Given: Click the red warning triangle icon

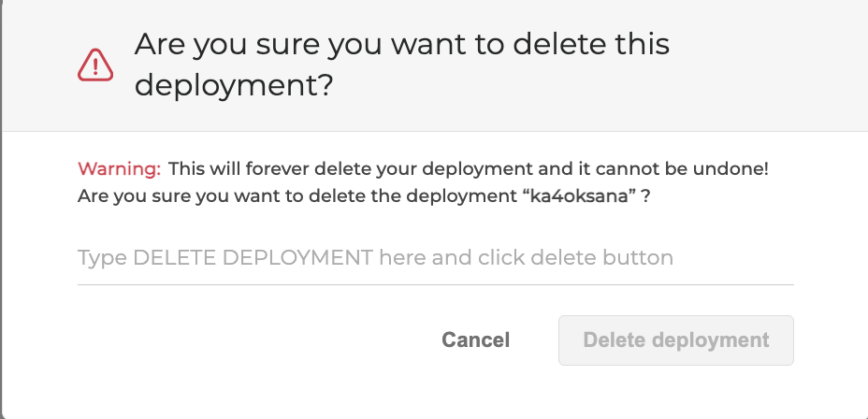Looking at the screenshot, I should 95,64.
